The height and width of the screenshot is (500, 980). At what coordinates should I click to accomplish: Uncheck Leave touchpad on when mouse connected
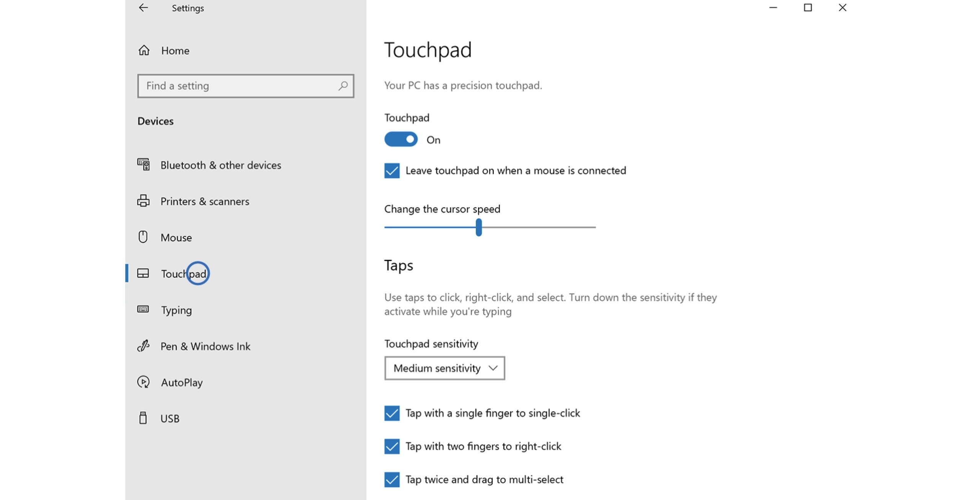click(x=392, y=170)
